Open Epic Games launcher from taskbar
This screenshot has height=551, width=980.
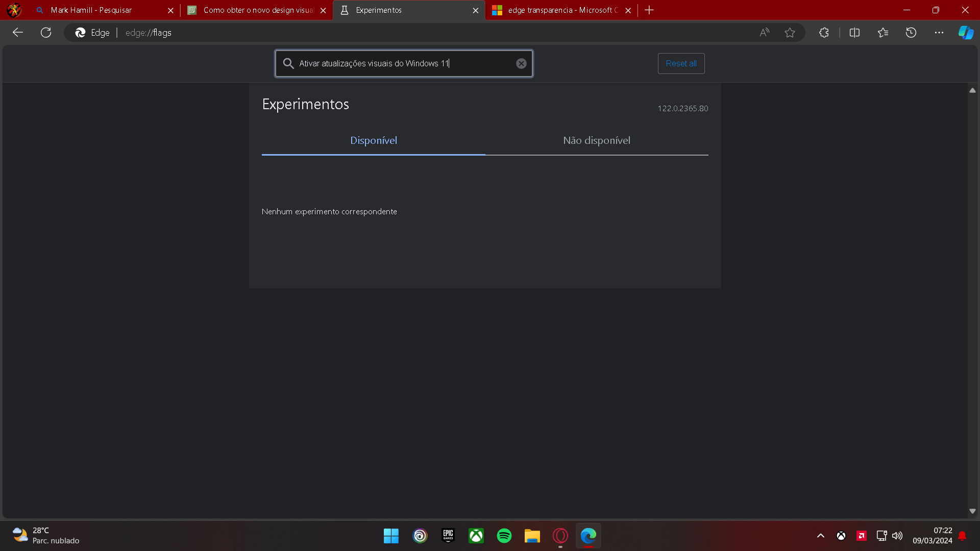click(x=448, y=536)
